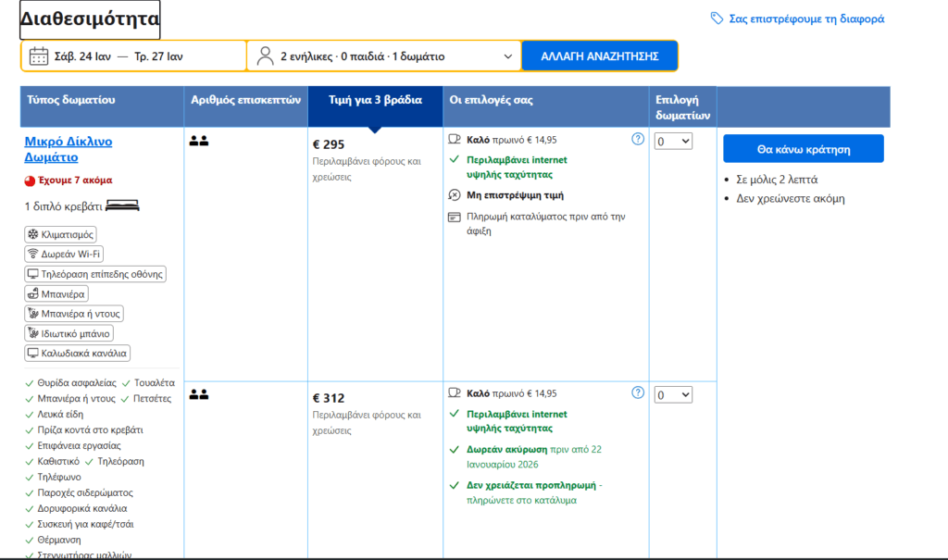Click the calendar icon in date field
948x560 pixels.
[39, 56]
